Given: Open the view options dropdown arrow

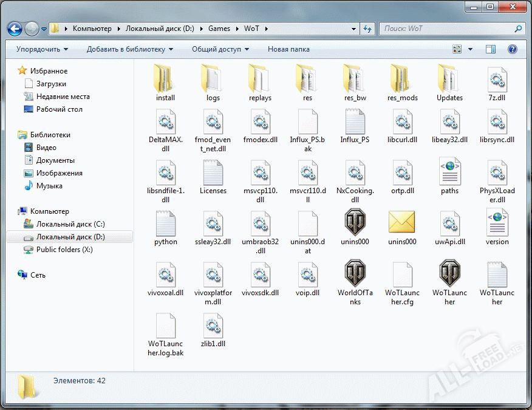Looking at the screenshot, I should [471, 49].
